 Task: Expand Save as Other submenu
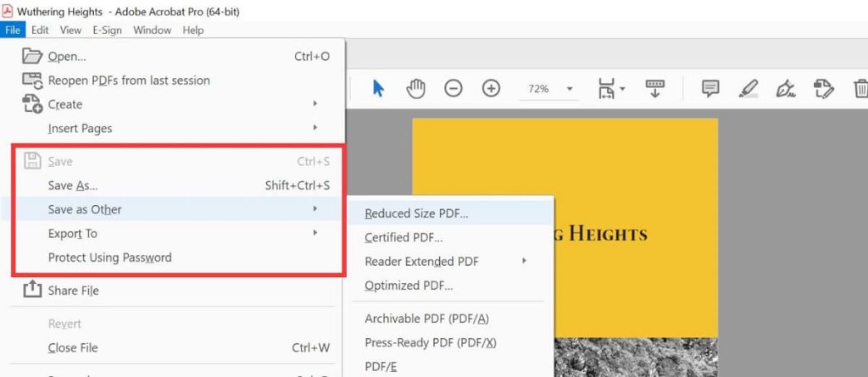point(172,209)
